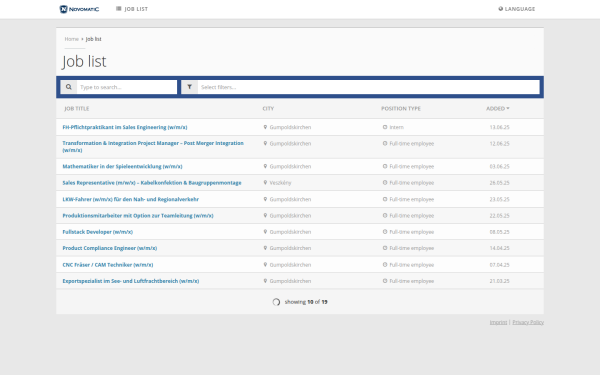Click position type icon in Sales Representative row
The height and width of the screenshot is (375, 600).
click(385, 183)
